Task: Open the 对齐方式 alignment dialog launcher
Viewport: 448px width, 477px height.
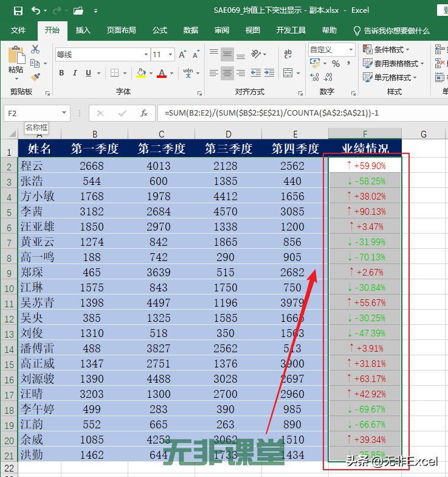Action: (x=300, y=94)
